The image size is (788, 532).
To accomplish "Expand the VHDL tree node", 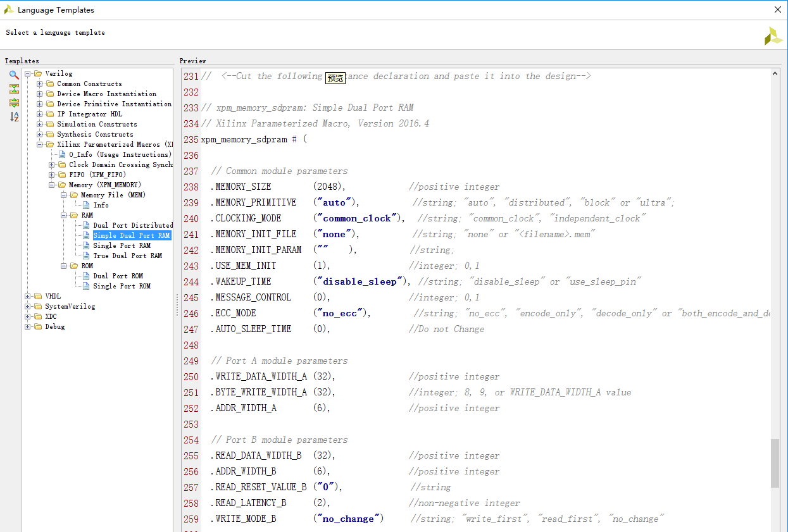I will pos(28,297).
